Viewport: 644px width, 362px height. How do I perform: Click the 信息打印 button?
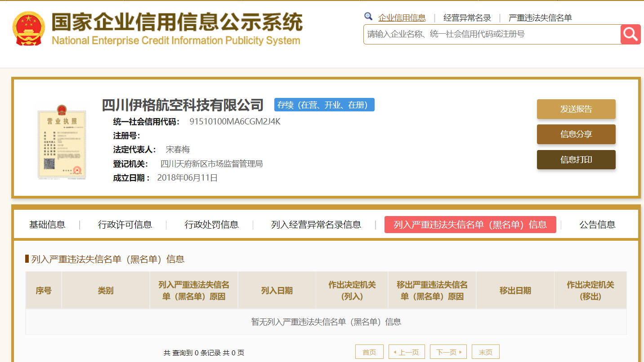pyautogui.click(x=576, y=159)
